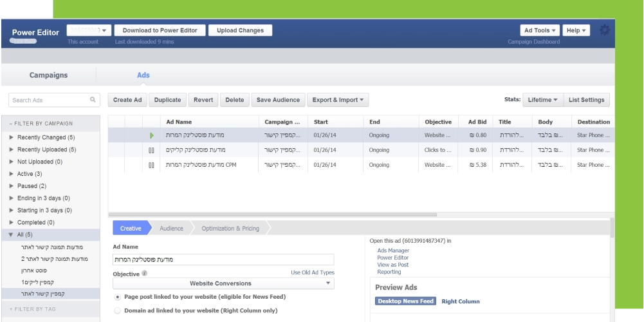
Task: Click the magnifier icon in Search Ads
Action: [x=93, y=100]
